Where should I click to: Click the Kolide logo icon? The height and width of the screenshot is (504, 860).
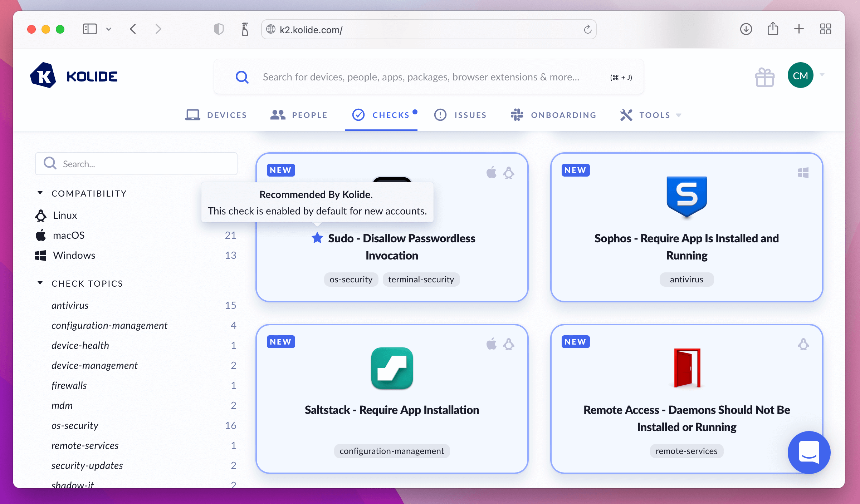coord(43,75)
